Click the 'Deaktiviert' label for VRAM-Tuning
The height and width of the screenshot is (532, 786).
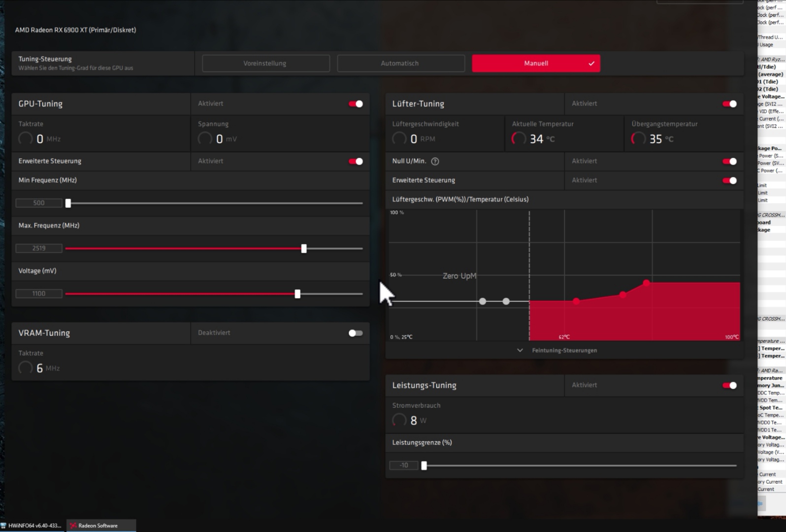(214, 332)
